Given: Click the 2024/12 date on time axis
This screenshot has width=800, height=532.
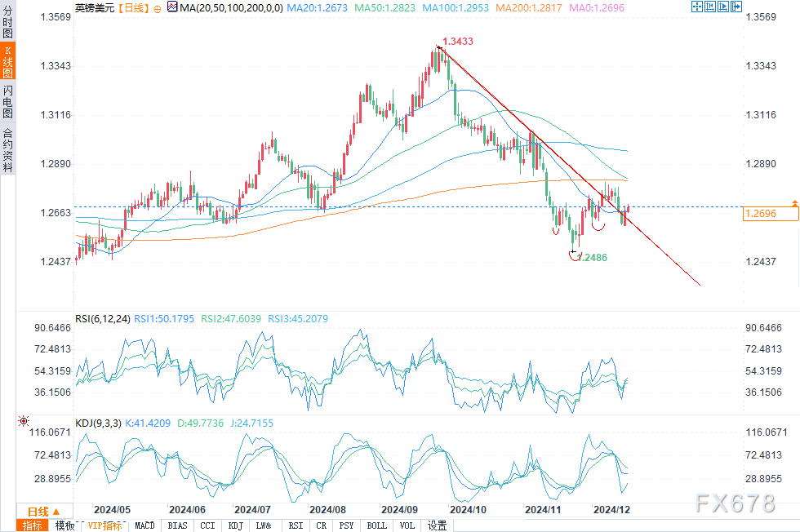Looking at the screenshot, I should point(611,509).
